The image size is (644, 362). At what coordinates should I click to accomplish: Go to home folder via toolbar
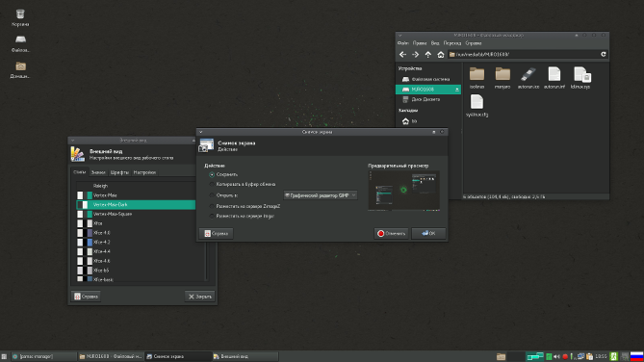[x=441, y=54]
